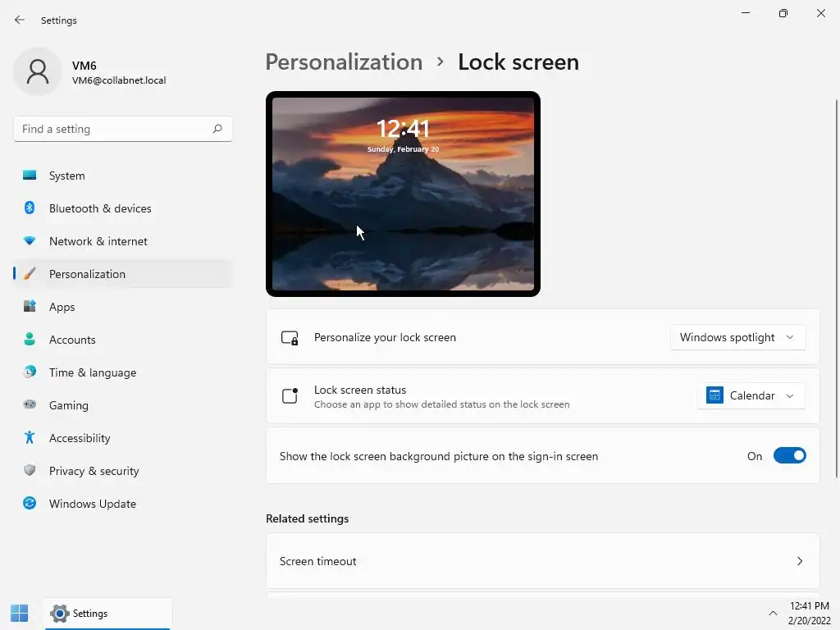Click the Lock screen page title
The image size is (840, 630).
click(518, 62)
